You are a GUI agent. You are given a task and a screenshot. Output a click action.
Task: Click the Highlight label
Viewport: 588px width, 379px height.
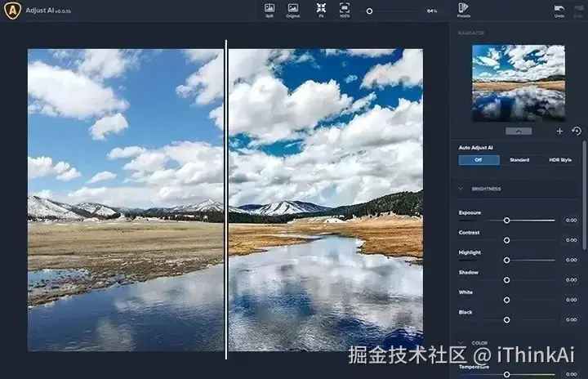point(470,252)
